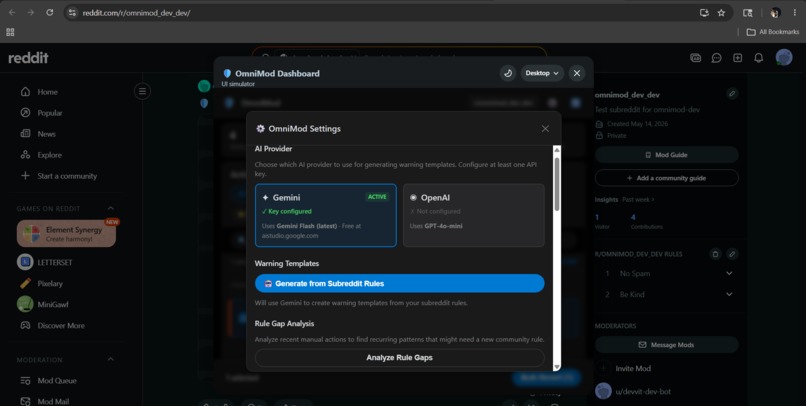The width and height of the screenshot is (806, 406).
Task: Click the address bar URL field
Action: (x=380, y=13)
